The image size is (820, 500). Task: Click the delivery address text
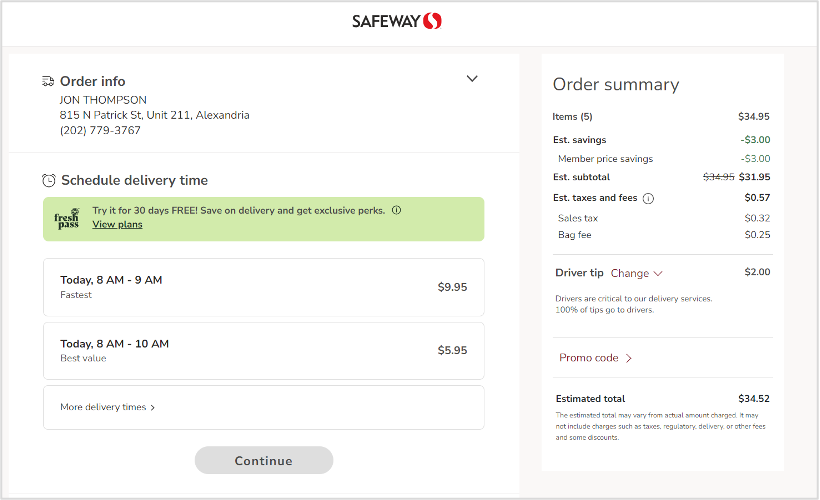pyautogui.click(x=154, y=115)
